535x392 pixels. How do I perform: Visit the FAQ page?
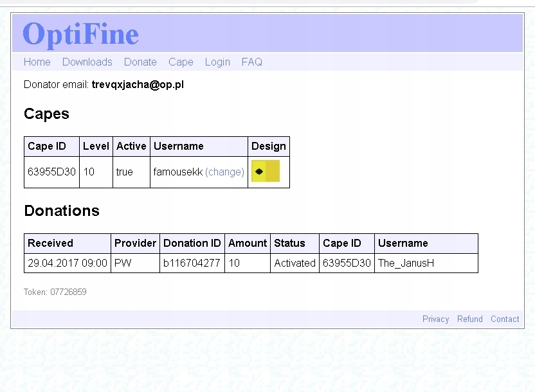(252, 62)
